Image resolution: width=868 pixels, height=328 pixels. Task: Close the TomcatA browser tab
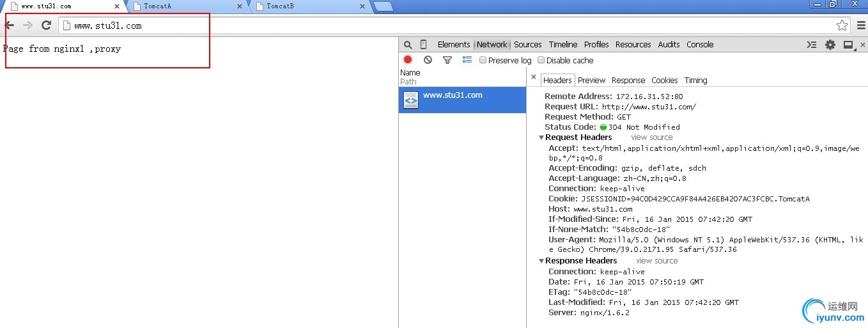click(x=240, y=6)
